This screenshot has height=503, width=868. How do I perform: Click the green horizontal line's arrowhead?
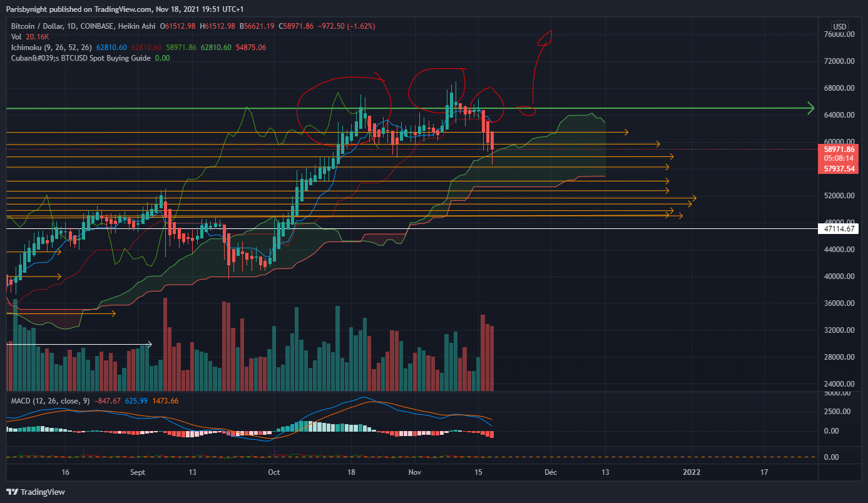pyautogui.click(x=811, y=108)
